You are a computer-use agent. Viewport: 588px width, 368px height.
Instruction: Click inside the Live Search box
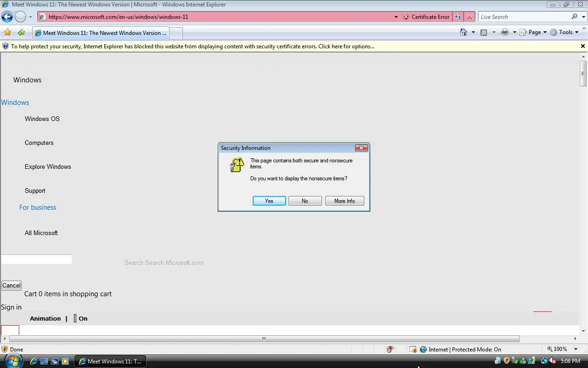(524, 17)
